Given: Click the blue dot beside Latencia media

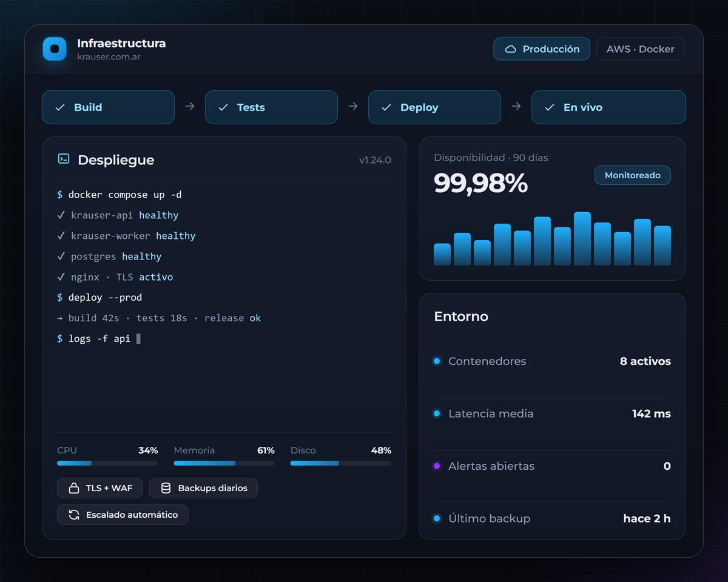Looking at the screenshot, I should 437,413.
